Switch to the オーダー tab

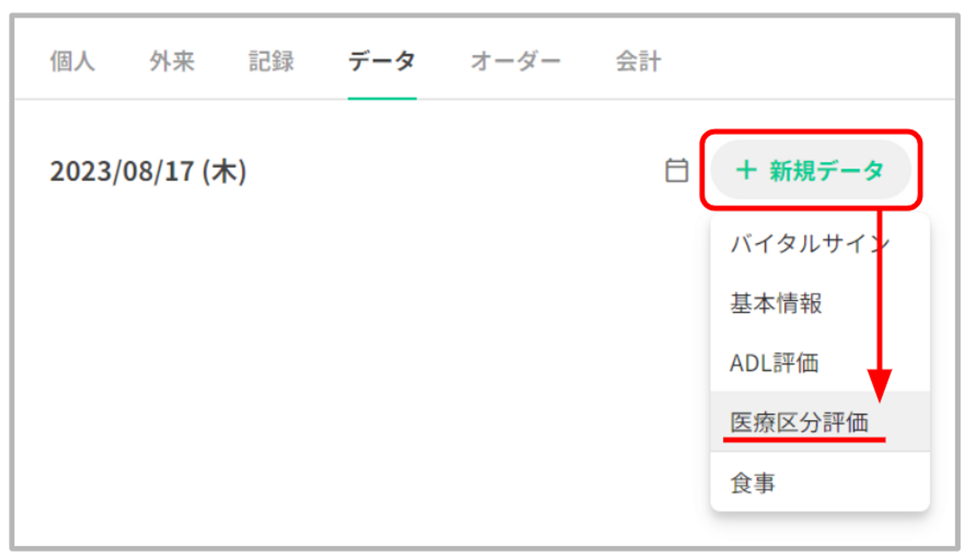[515, 61]
